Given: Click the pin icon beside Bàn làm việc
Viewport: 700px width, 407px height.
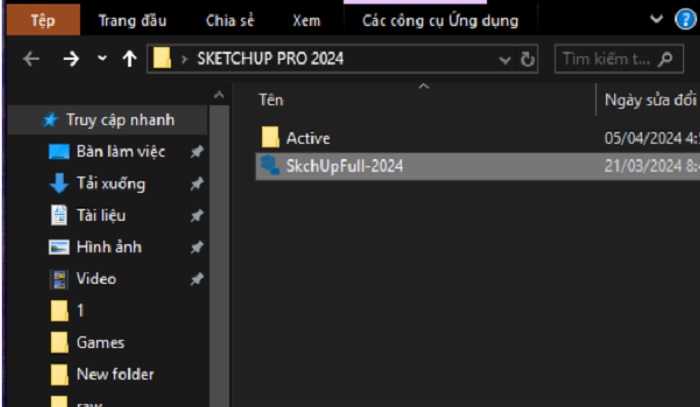Looking at the screenshot, I should pyautogui.click(x=197, y=152).
